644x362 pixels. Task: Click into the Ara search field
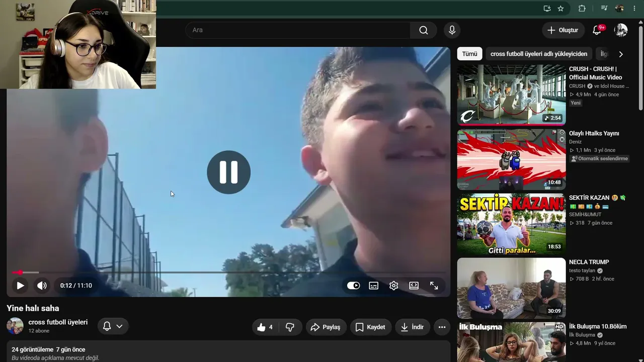(298, 30)
